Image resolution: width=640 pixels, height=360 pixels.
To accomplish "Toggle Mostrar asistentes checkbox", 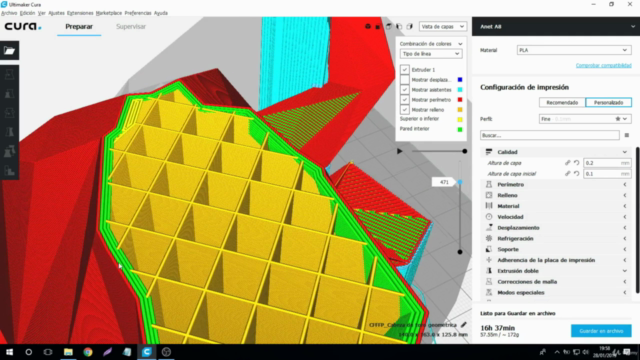I will 404,89.
